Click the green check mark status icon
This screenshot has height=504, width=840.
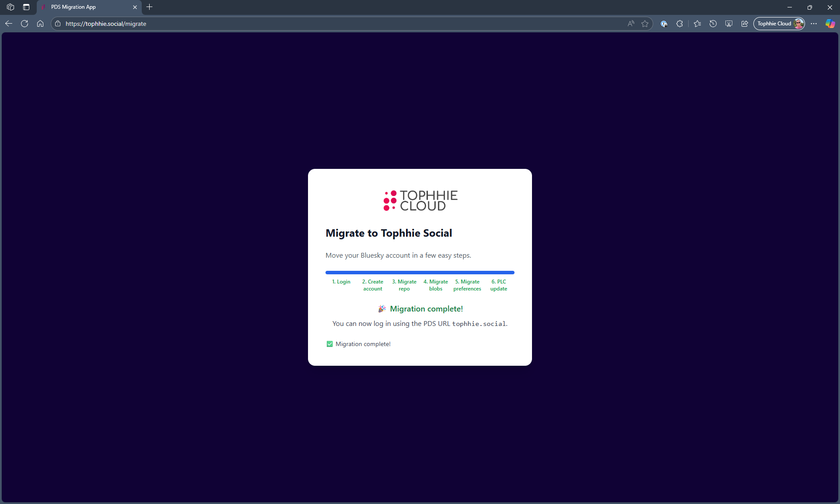(x=330, y=344)
